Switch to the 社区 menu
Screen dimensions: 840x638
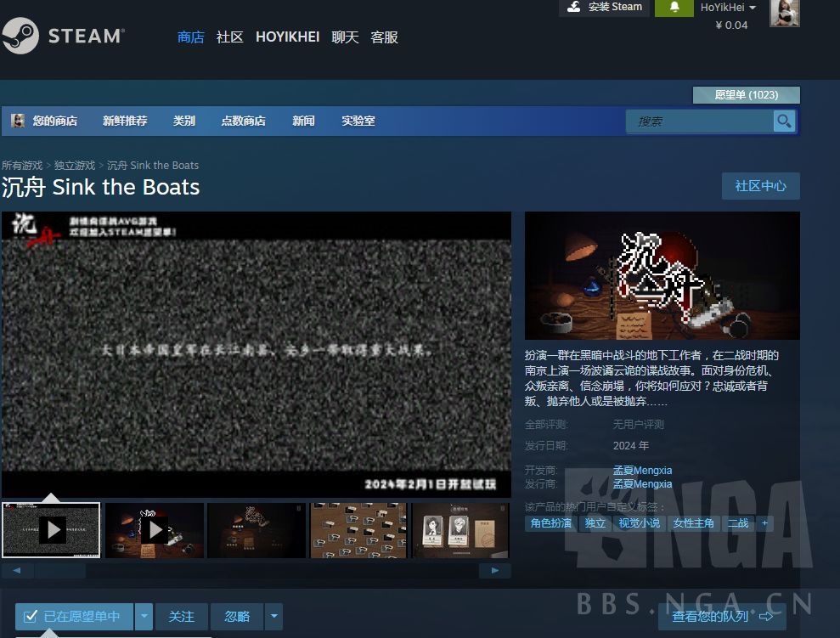coord(229,37)
